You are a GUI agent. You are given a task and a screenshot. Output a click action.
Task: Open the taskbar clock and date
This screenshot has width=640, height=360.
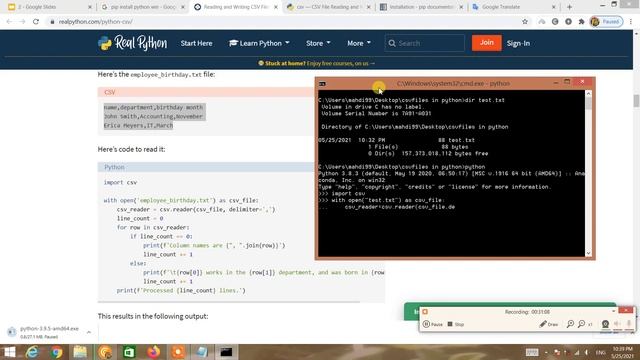622,352
